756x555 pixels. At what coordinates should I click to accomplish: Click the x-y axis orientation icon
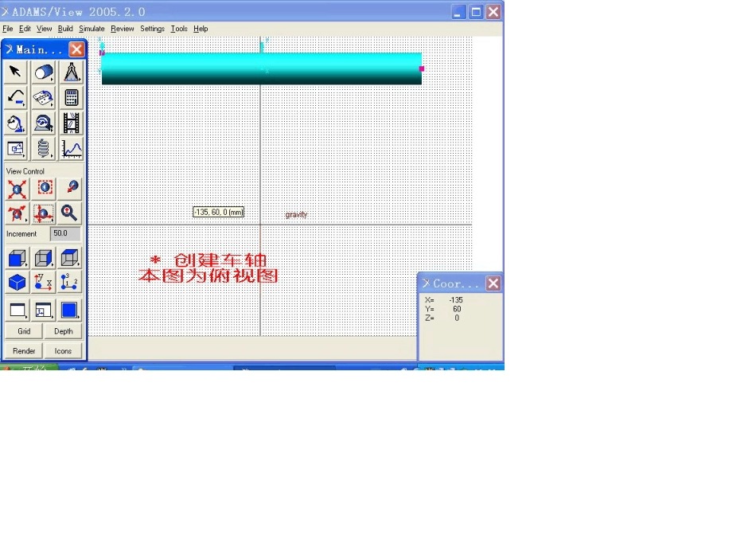(44, 283)
